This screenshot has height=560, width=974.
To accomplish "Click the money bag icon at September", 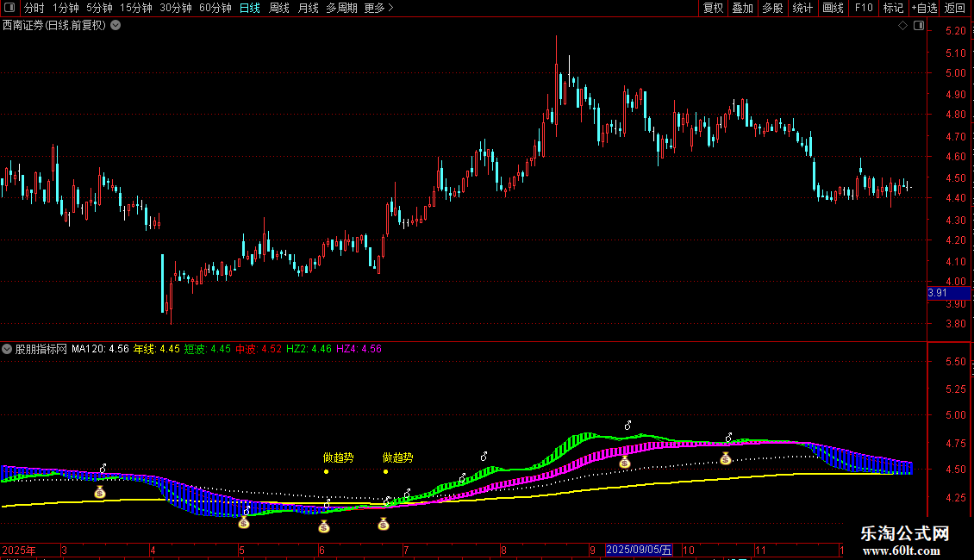I will click(x=625, y=462).
